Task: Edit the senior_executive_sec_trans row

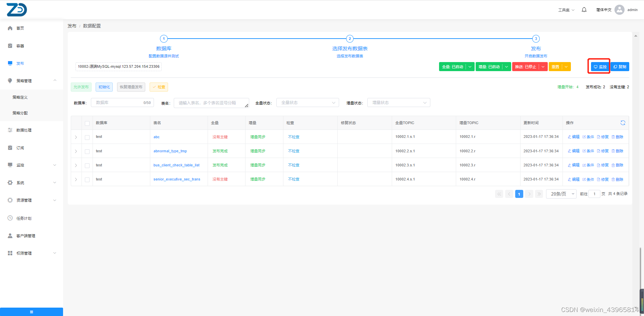Action: click(x=574, y=179)
